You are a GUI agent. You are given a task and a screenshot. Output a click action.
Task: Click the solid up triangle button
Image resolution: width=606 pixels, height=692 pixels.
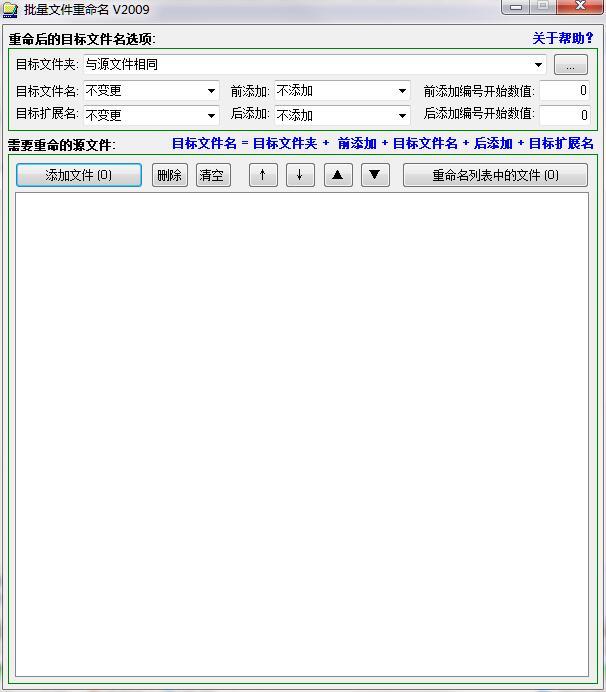pos(338,175)
